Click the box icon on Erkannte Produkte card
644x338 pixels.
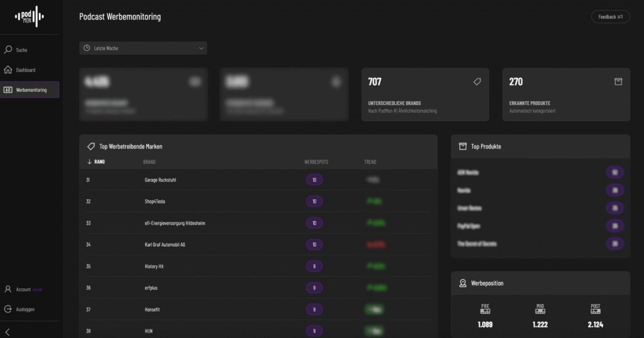click(x=618, y=82)
